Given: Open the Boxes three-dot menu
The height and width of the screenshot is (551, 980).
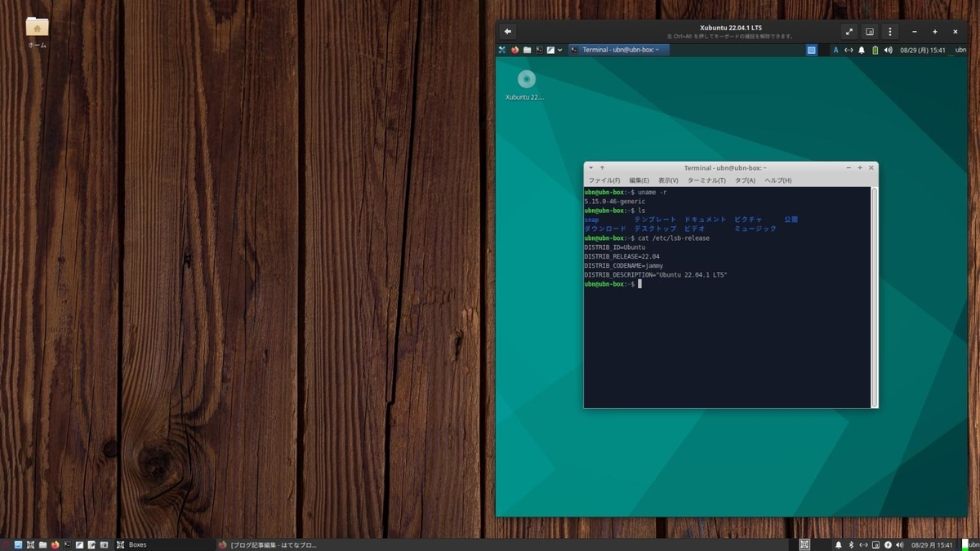Looking at the screenshot, I should click(x=890, y=32).
